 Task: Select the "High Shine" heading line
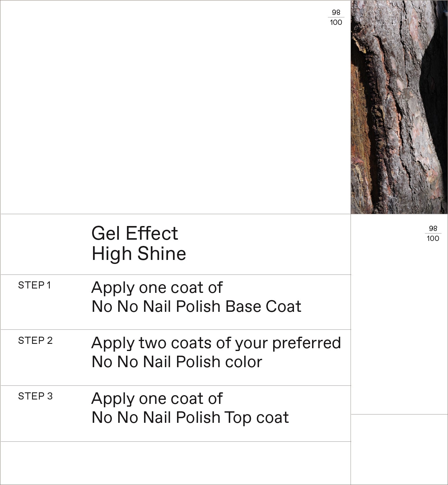pyautogui.click(x=139, y=254)
